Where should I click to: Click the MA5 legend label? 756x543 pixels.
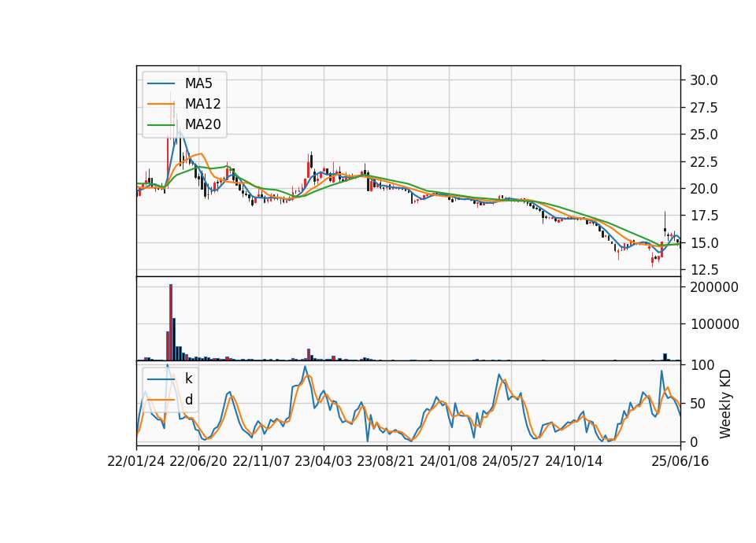[198, 83]
